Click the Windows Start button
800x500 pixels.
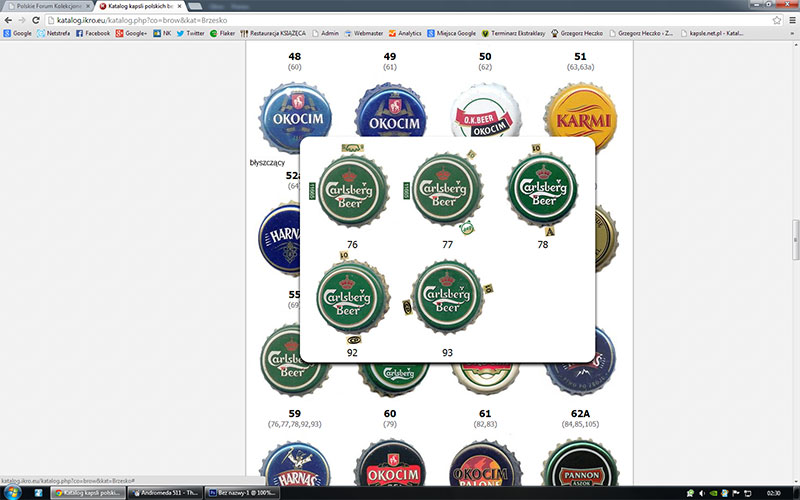click(12, 492)
